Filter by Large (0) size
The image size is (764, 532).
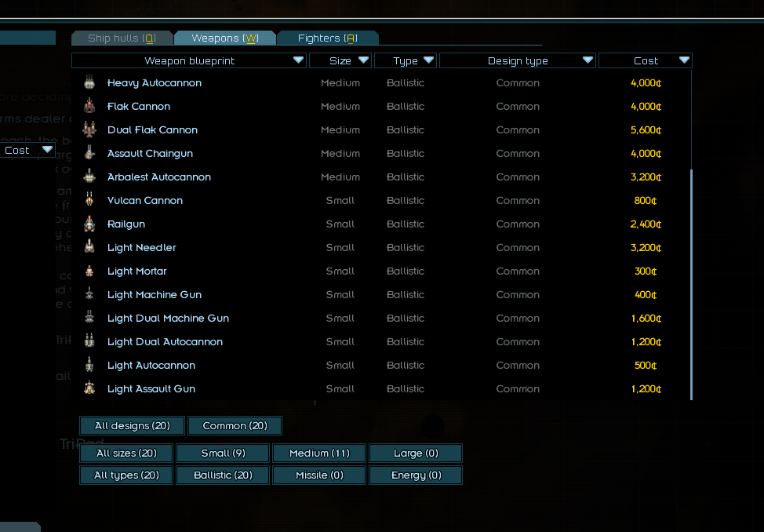(416, 453)
